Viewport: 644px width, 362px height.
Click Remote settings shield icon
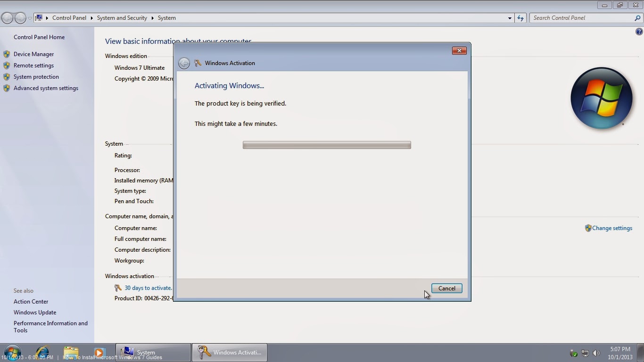7,66
